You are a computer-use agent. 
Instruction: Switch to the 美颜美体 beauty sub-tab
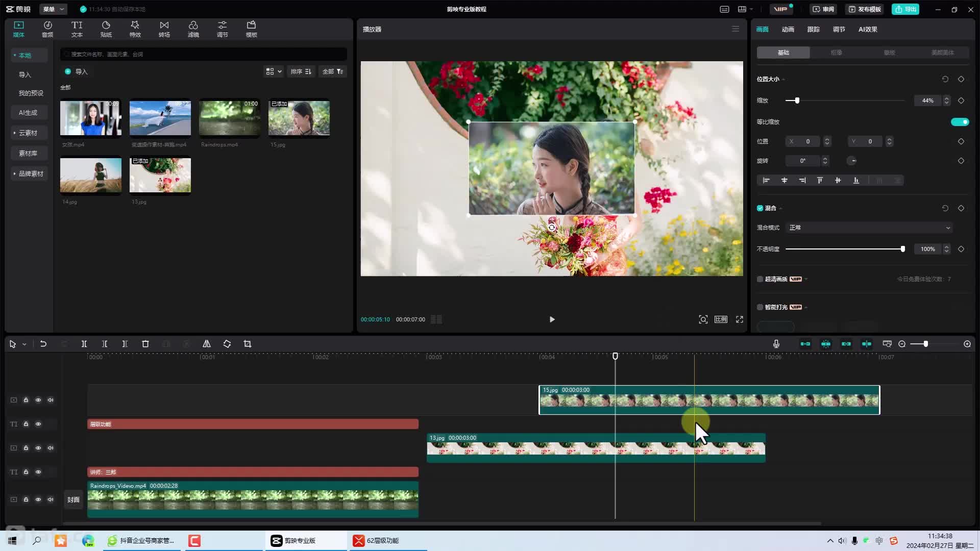coord(942,53)
